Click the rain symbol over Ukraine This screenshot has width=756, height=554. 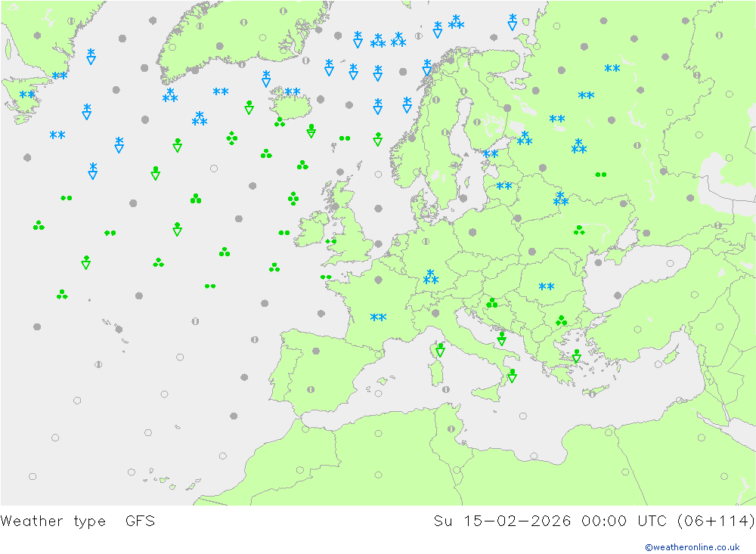(579, 230)
